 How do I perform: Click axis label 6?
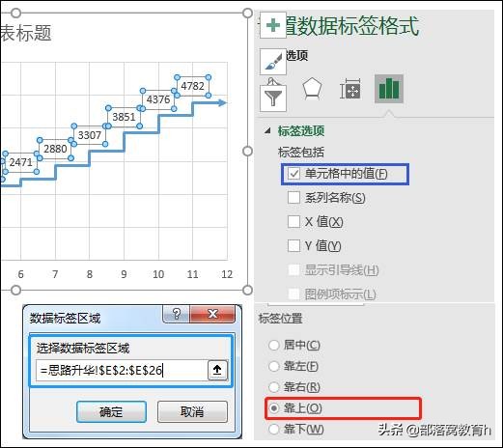pyautogui.click(x=20, y=274)
